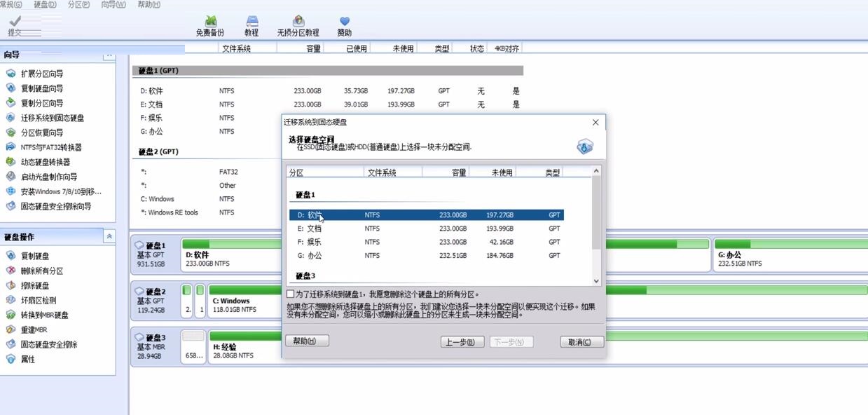Collapse the 硬盘操作 panel
Image resolution: width=868 pixels, height=415 pixels.
[x=109, y=237]
